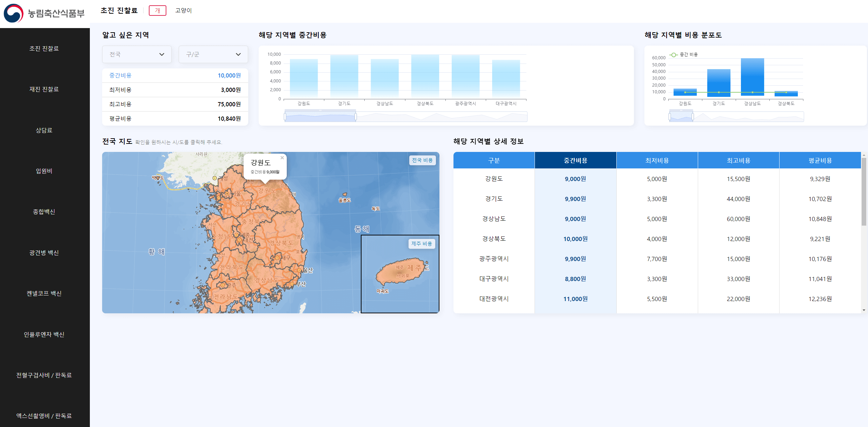Select the 고양이 (cat) option
The width and height of the screenshot is (868, 427).
tap(183, 10)
